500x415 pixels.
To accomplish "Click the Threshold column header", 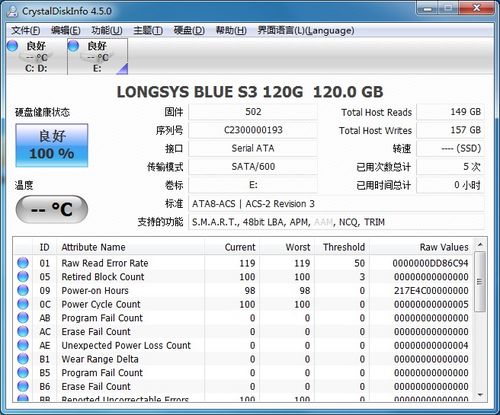I will click(x=342, y=247).
